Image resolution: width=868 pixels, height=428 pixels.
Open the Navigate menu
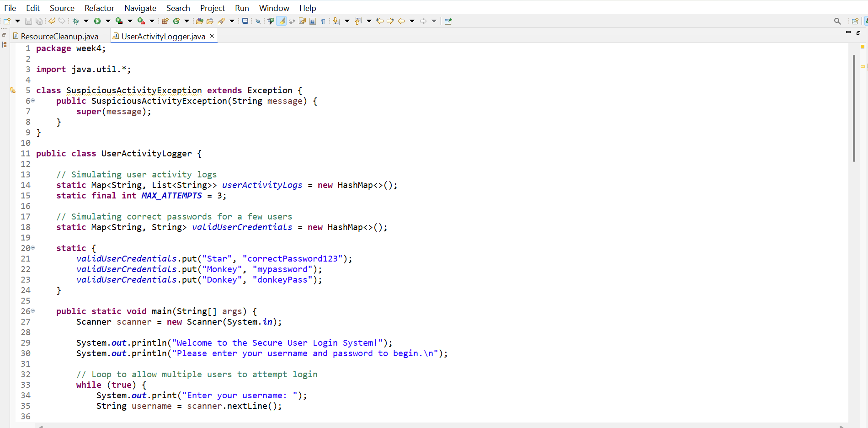click(x=140, y=8)
